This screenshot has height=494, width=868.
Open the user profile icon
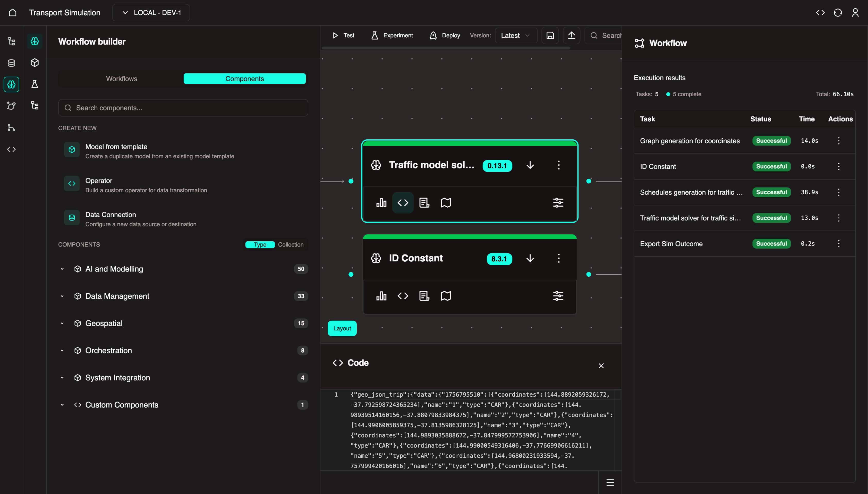coord(855,13)
